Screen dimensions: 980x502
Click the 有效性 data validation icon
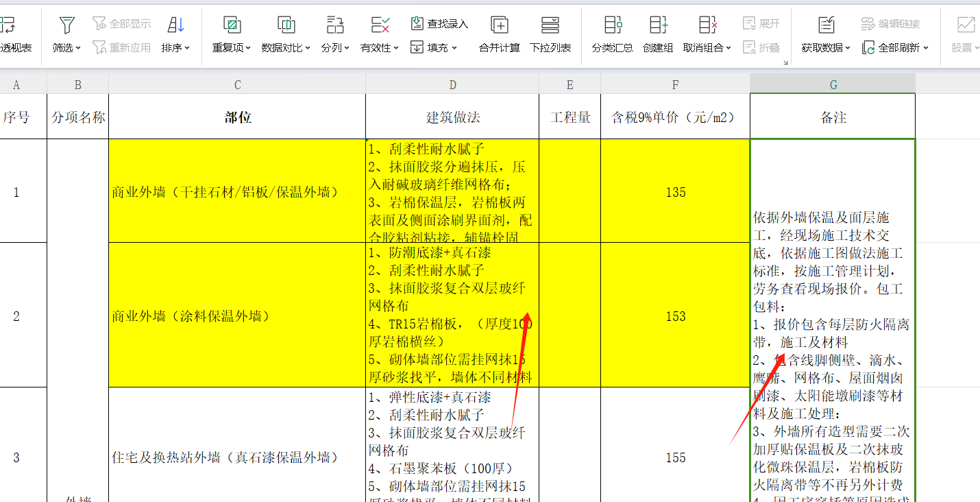(x=380, y=25)
